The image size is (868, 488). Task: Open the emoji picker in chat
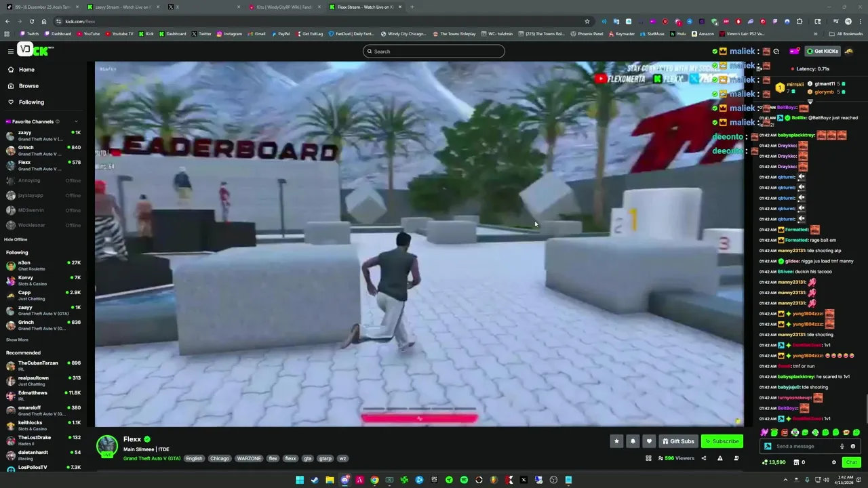pos(853,447)
